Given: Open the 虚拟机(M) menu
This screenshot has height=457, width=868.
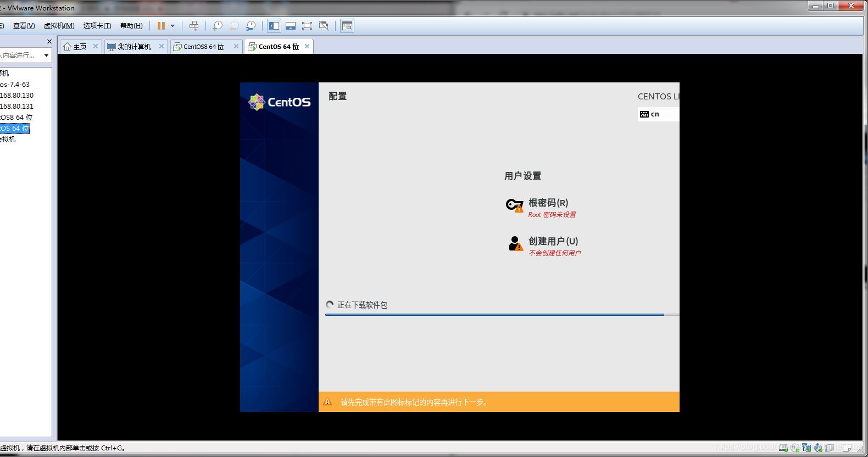Looking at the screenshot, I should [x=59, y=26].
